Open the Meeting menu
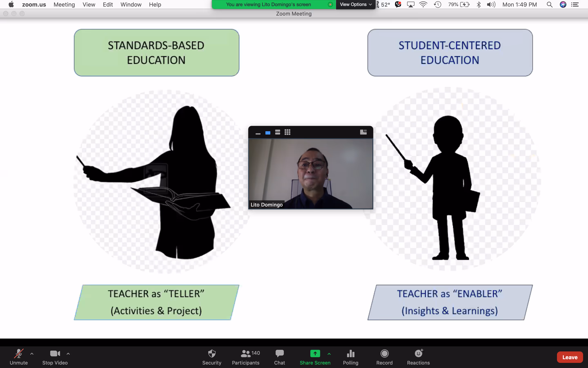The width and height of the screenshot is (588, 368). coord(64,4)
